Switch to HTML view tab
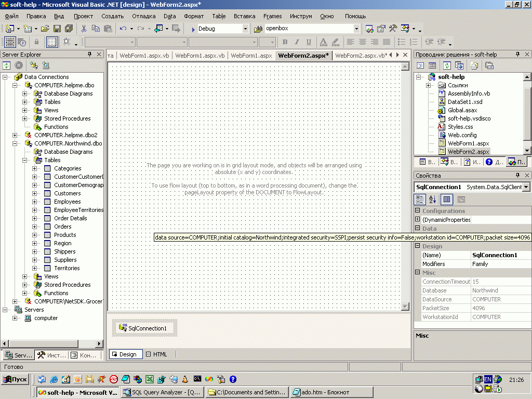 (x=157, y=354)
